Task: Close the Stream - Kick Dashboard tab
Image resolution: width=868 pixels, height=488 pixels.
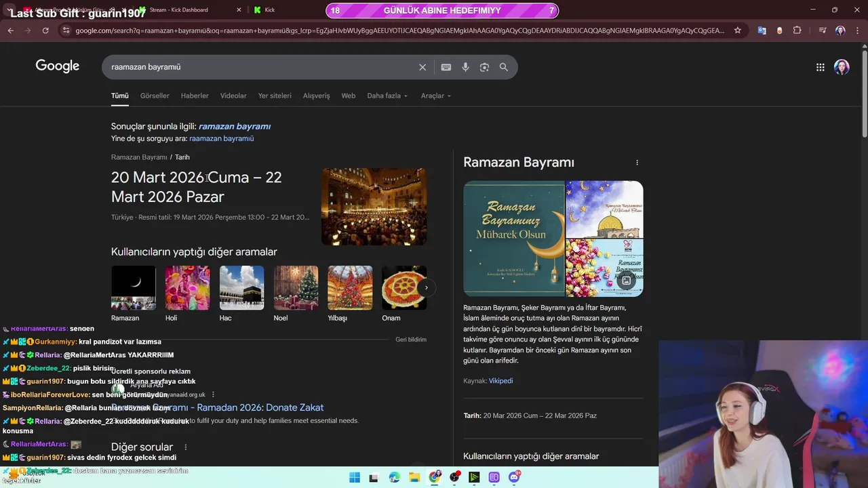Action: 239,10
